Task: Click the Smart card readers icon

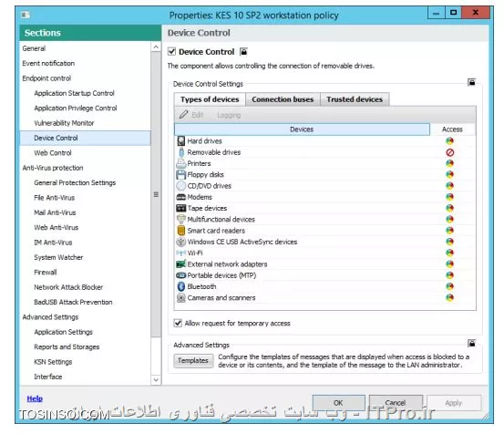Action: [x=181, y=231]
